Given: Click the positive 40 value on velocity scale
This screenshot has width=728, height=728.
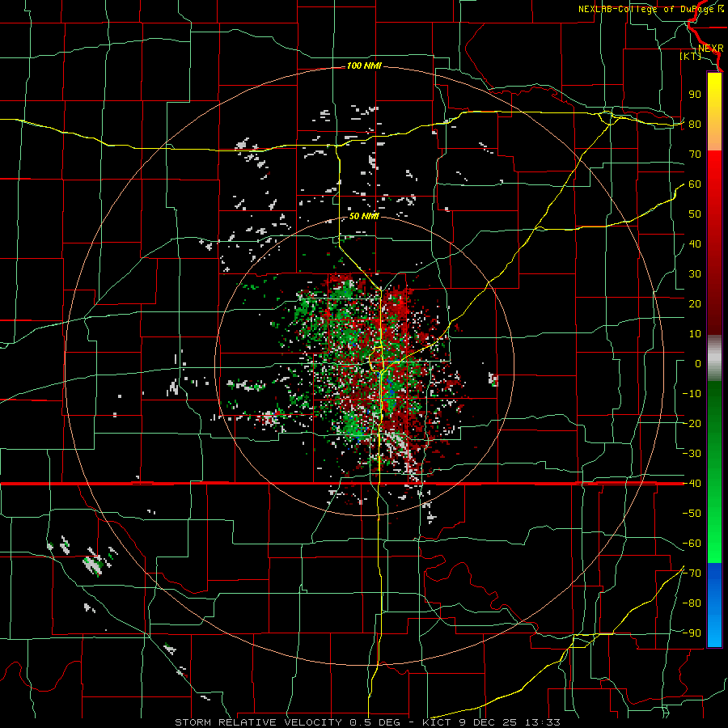Looking at the screenshot, I should (x=695, y=244).
